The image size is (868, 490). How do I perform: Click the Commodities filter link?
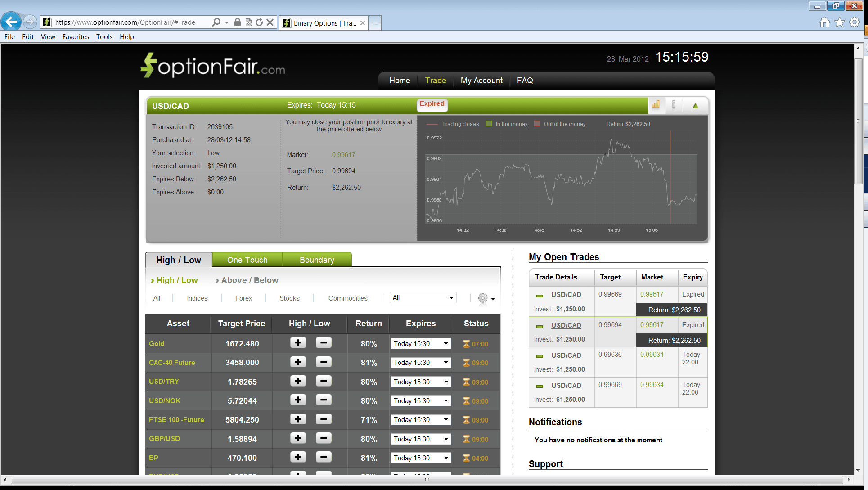(347, 298)
